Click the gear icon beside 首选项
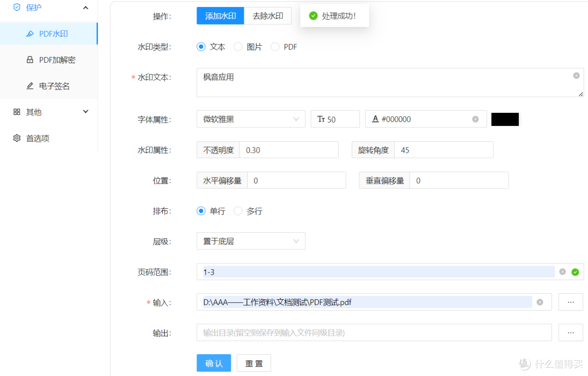588x376 pixels. pos(17,138)
